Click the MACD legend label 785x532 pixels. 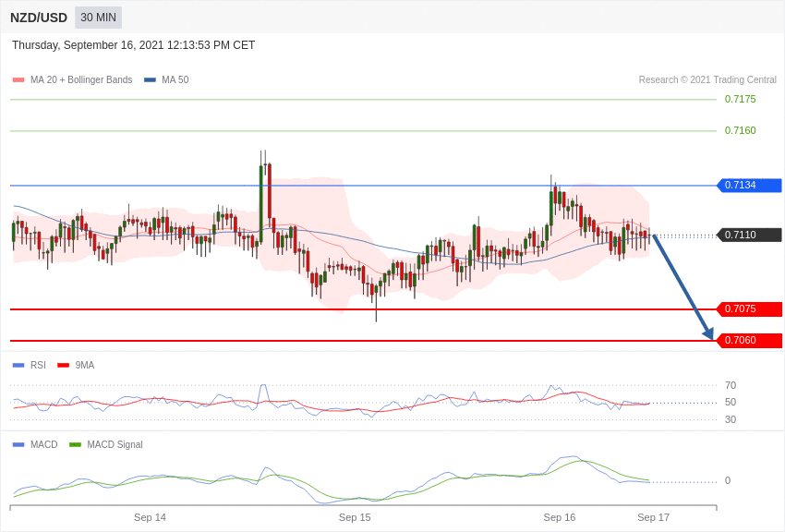coord(44,444)
